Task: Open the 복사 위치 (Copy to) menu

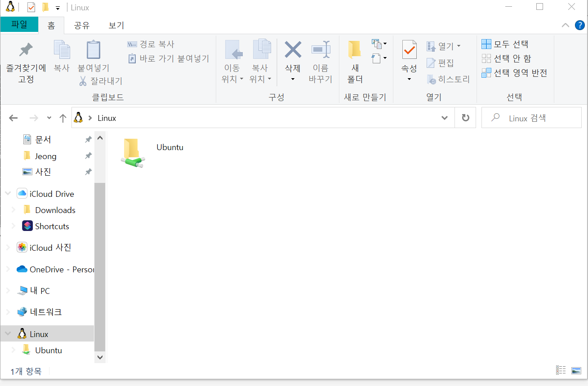Action: click(261, 62)
